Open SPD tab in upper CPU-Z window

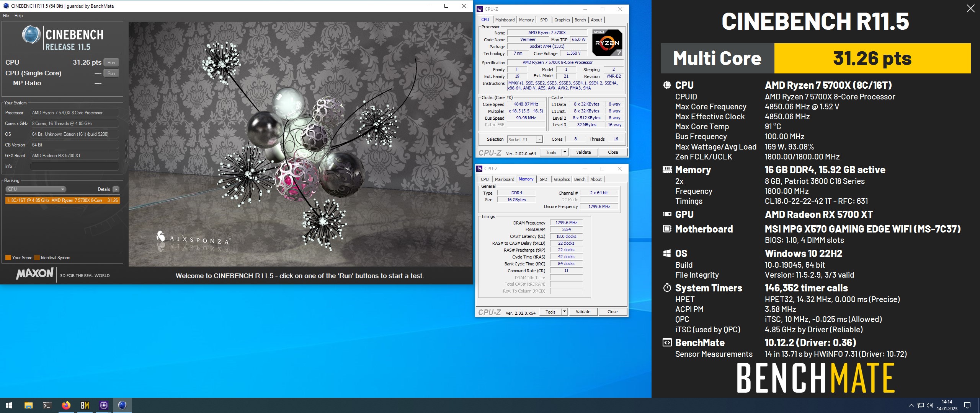pos(544,20)
